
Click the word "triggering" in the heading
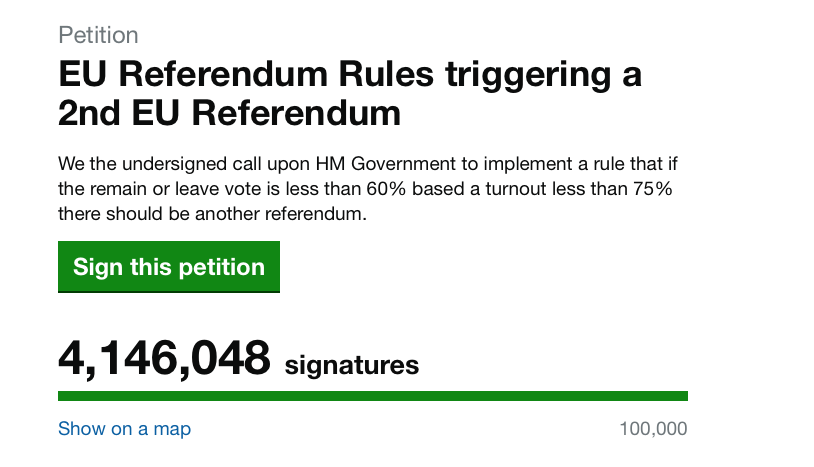click(528, 76)
